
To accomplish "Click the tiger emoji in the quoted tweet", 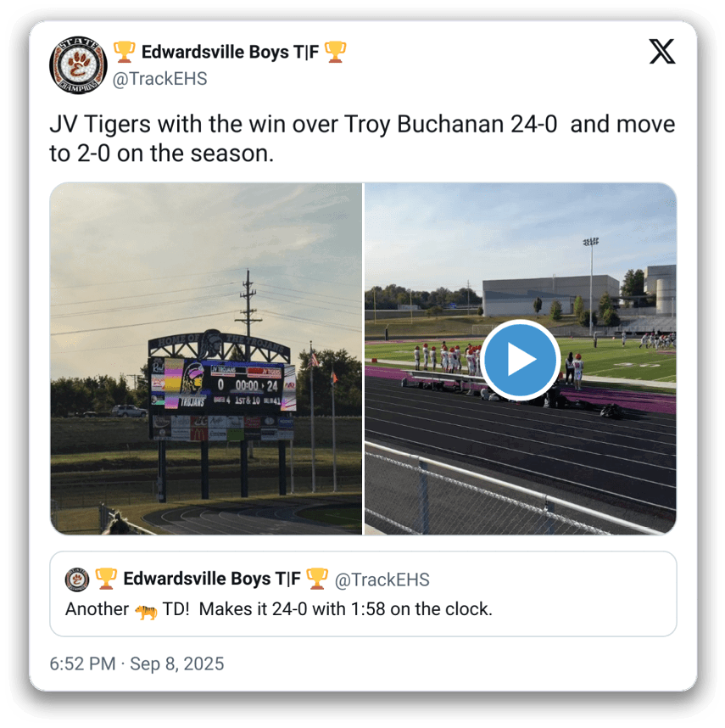I will point(146,612).
